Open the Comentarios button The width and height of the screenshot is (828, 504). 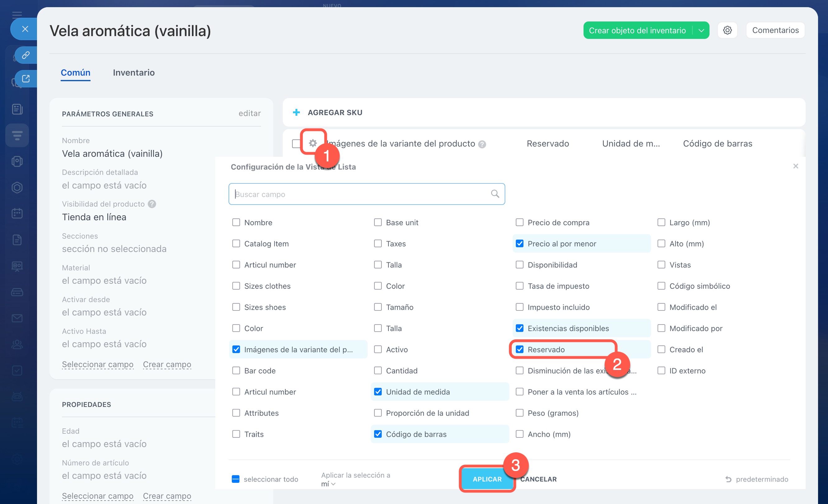tap(775, 30)
